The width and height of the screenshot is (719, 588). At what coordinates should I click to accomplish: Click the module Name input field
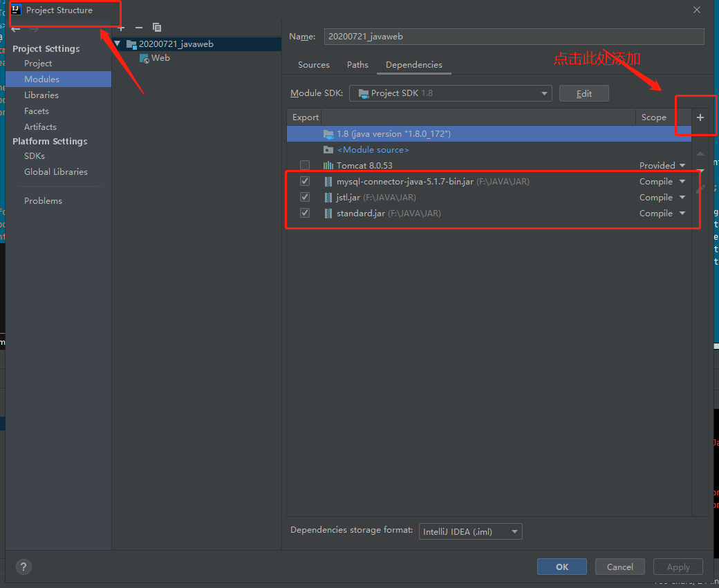(x=514, y=37)
